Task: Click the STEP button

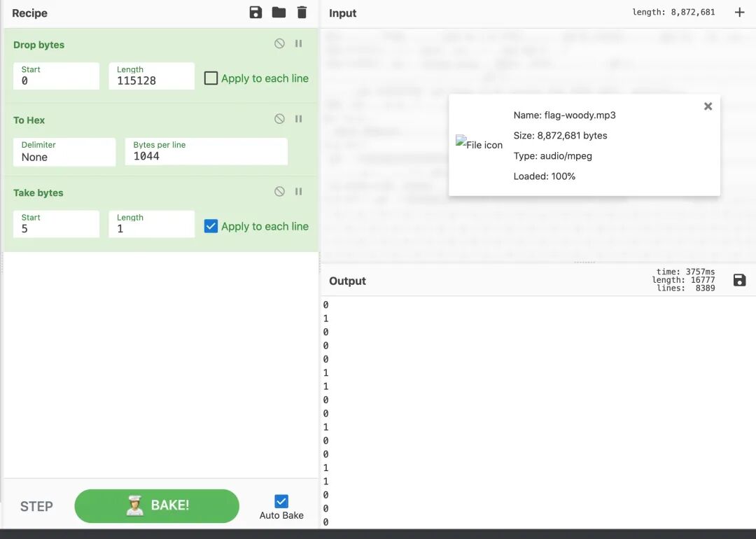Action: [36, 506]
